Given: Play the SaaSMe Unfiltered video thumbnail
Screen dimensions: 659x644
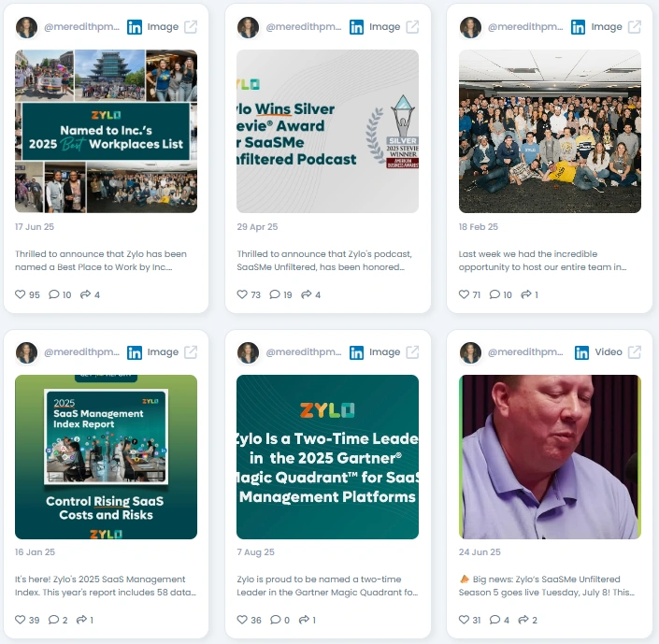Looking at the screenshot, I should tap(550, 457).
